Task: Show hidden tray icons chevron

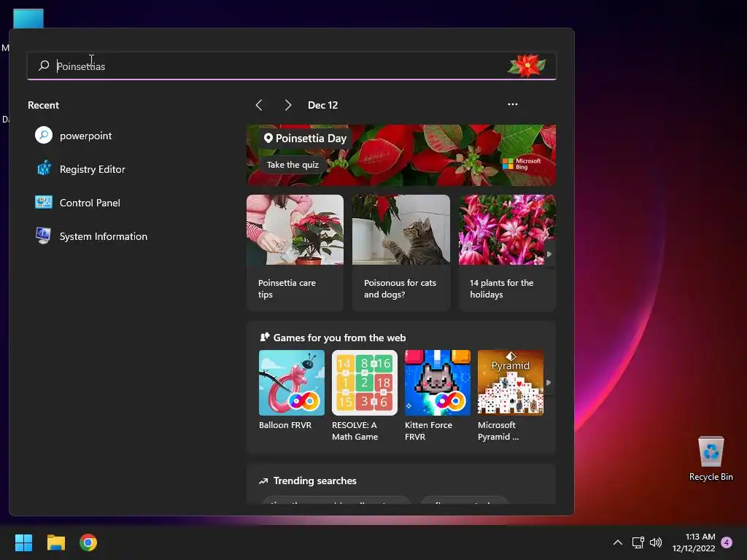Action: [x=617, y=542]
